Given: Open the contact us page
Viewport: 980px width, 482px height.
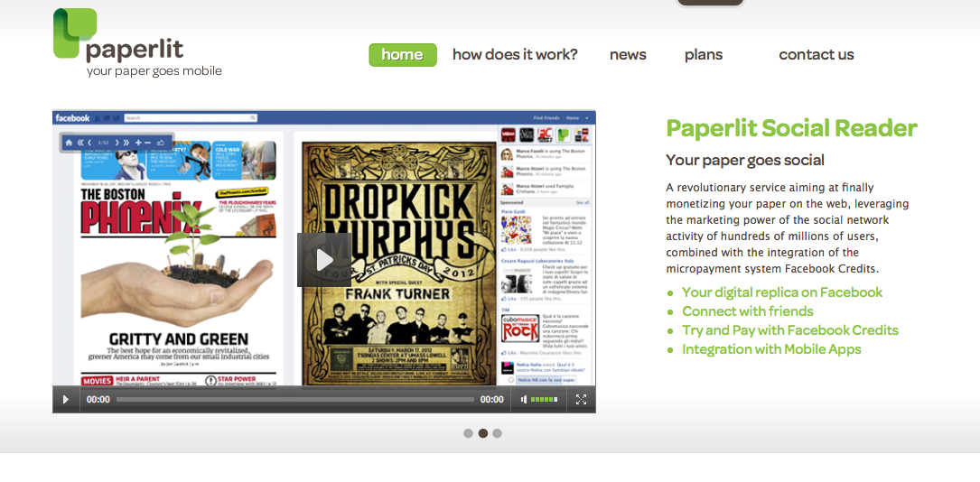Looking at the screenshot, I should pyautogui.click(x=817, y=55).
